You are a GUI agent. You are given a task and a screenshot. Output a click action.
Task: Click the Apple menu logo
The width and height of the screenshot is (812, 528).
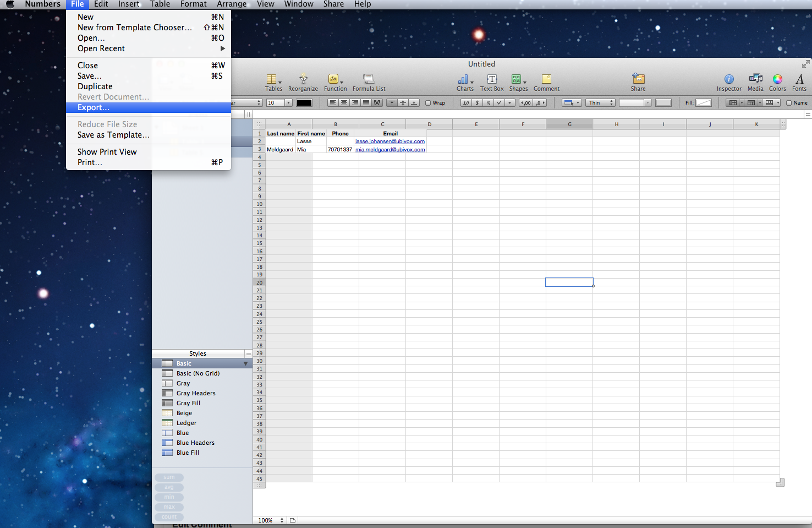(10, 4)
